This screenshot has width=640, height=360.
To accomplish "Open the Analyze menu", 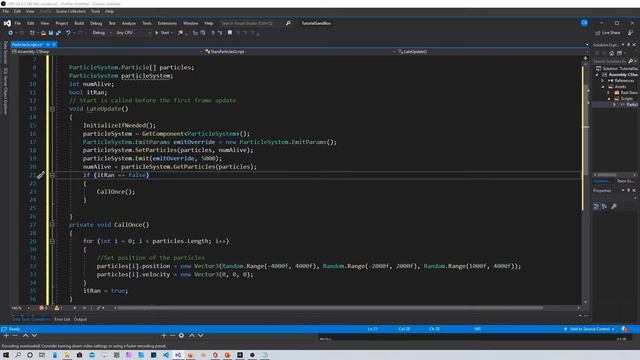I will click(129, 23).
